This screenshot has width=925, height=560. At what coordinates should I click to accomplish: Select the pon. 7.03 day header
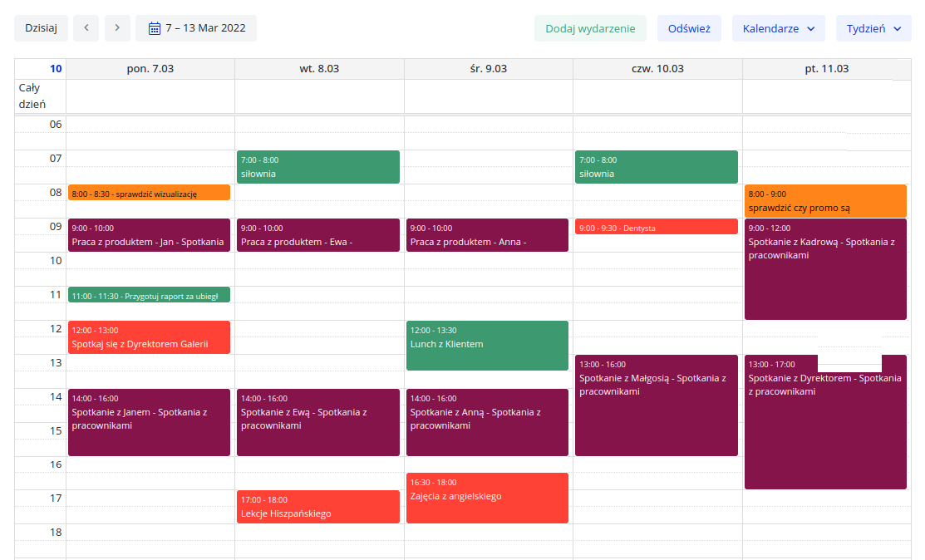pyautogui.click(x=150, y=69)
